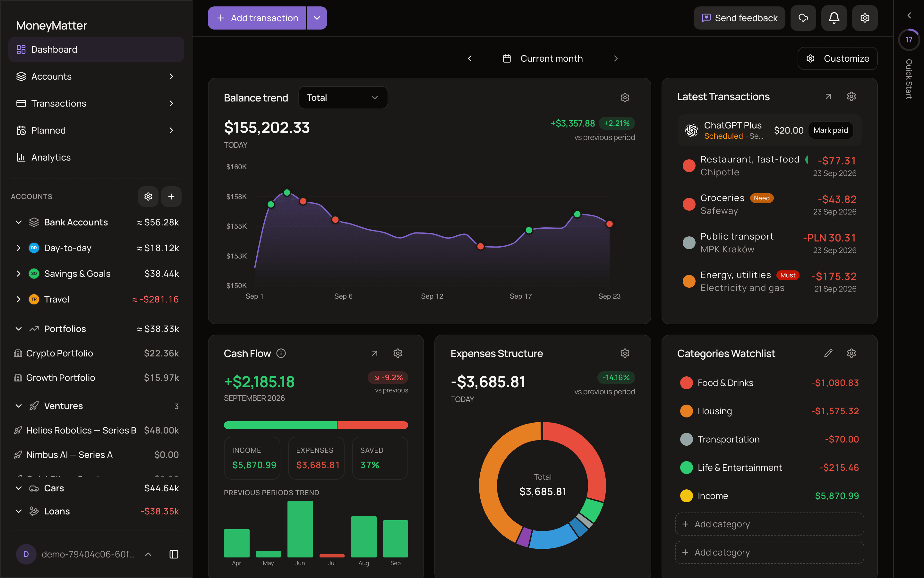Open Analytics menu item
This screenshot has height=578, width=924.
coord(96,157)
